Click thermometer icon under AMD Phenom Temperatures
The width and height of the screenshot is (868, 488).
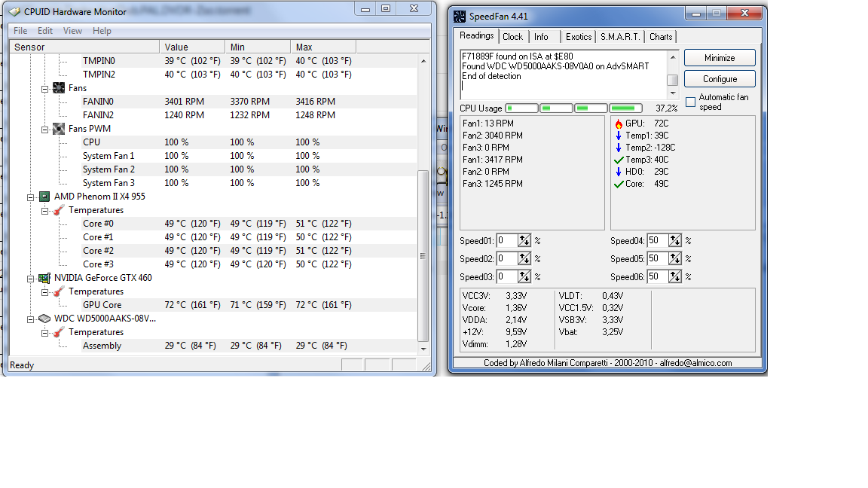[59, 210]
